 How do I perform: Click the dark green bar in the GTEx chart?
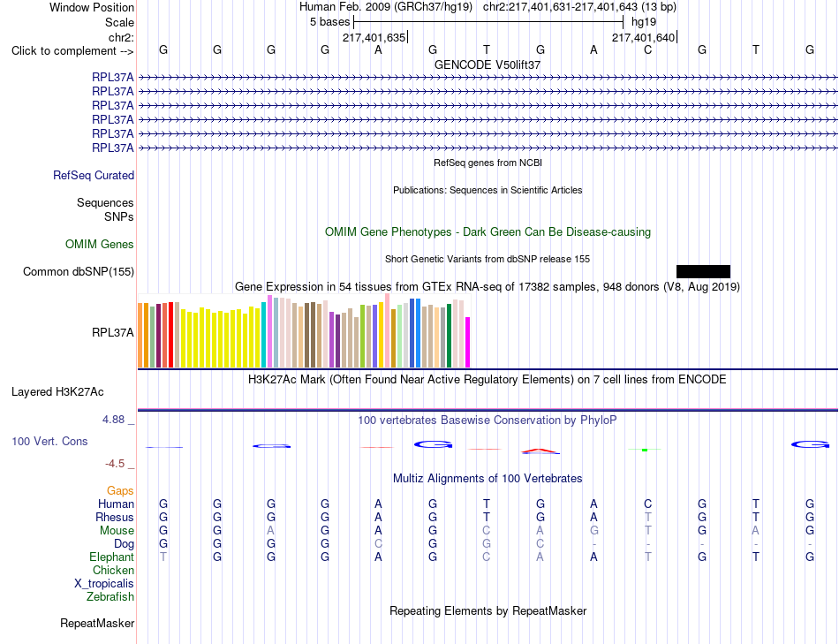pos(449,336)
